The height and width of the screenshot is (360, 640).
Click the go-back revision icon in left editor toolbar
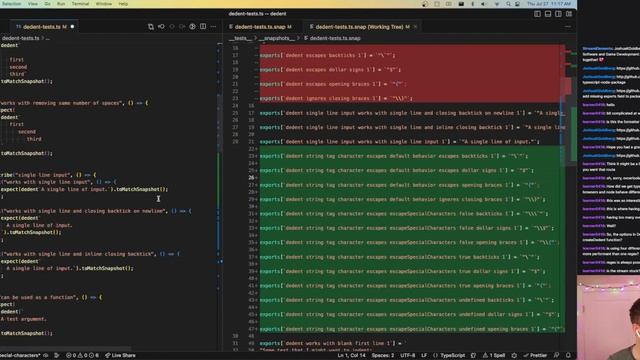point(161,27)
